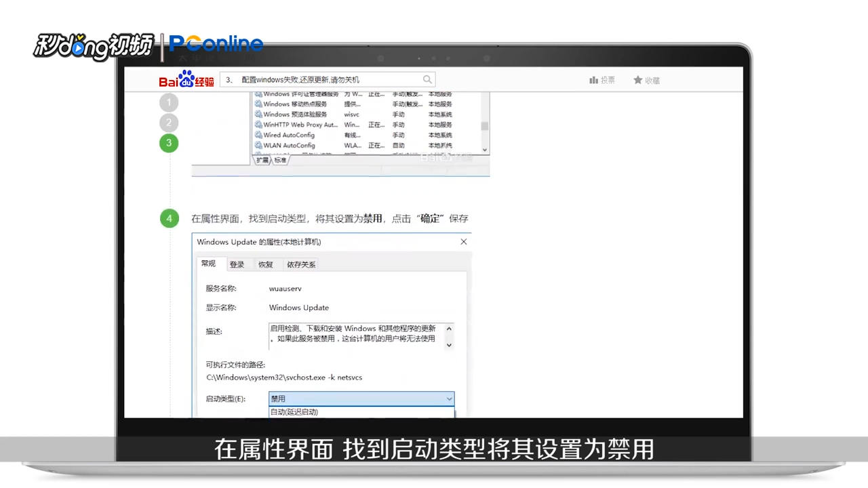Select WinHTTP Web Proxy Aut... service row

click(x=366, y=125)
